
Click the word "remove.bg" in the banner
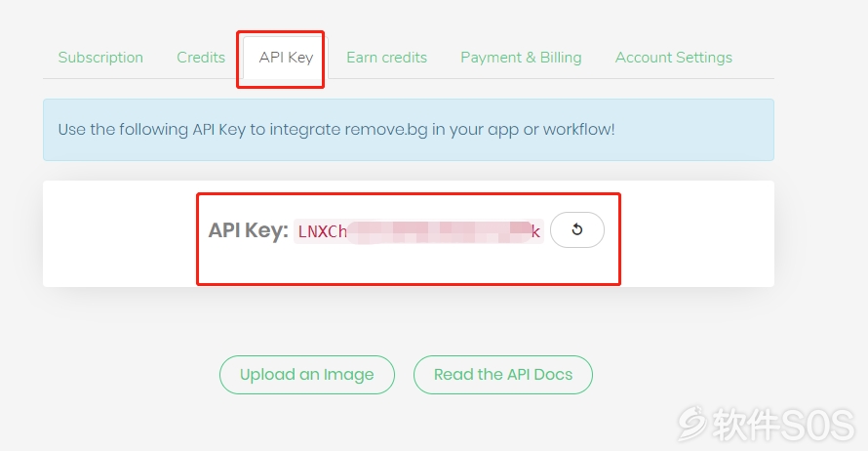click(386, 130)
